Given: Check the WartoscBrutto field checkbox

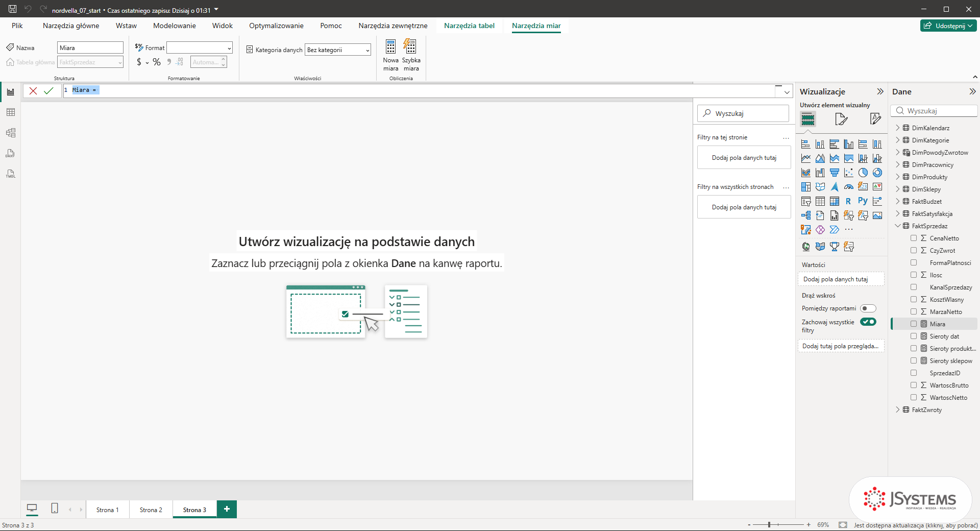Looking at the screenshot, I should click(x=914, y=385).
